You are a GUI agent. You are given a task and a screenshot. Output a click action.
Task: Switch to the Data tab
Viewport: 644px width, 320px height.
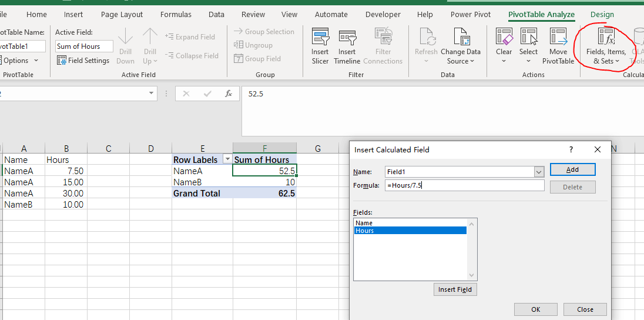click(x=216, y=14)
